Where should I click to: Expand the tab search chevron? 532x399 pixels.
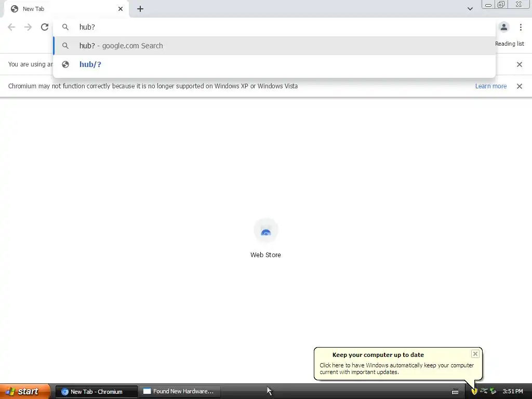(x=470, y=9)
